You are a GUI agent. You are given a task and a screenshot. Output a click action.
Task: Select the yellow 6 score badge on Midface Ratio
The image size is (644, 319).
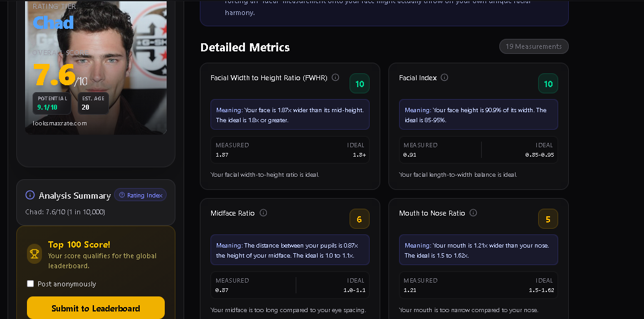pyautogui.click(x=360, y=219)
